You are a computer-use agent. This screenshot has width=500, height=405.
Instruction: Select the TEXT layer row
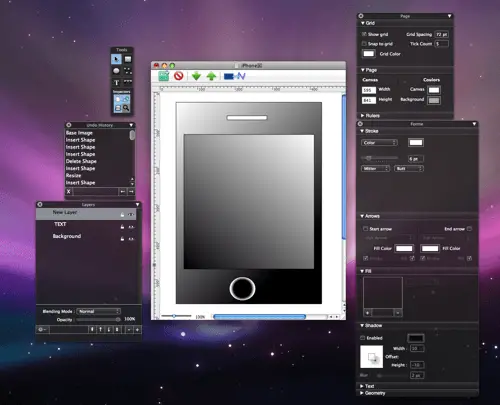click(86, 226)
